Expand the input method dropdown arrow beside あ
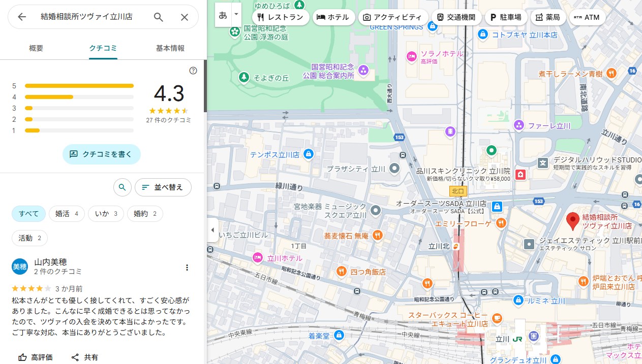Screen dimensions: 642x364 (x=236, y=14)
